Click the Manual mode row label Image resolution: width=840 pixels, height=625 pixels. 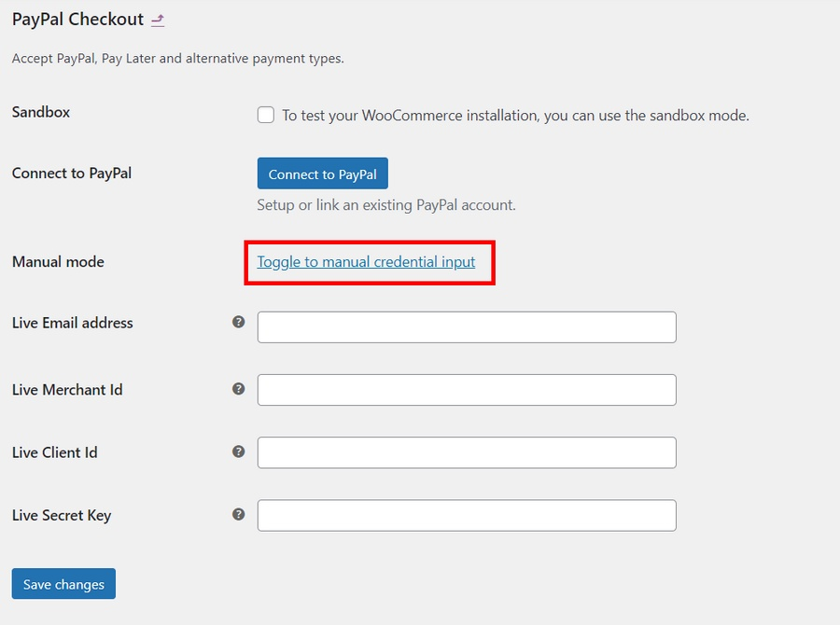(57, 261)
